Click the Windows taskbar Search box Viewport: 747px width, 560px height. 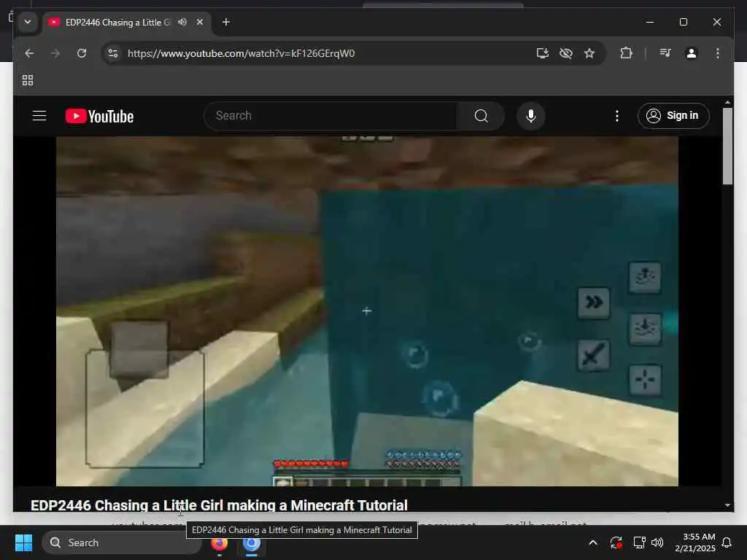pyautogui.click(x=122, y=542)
